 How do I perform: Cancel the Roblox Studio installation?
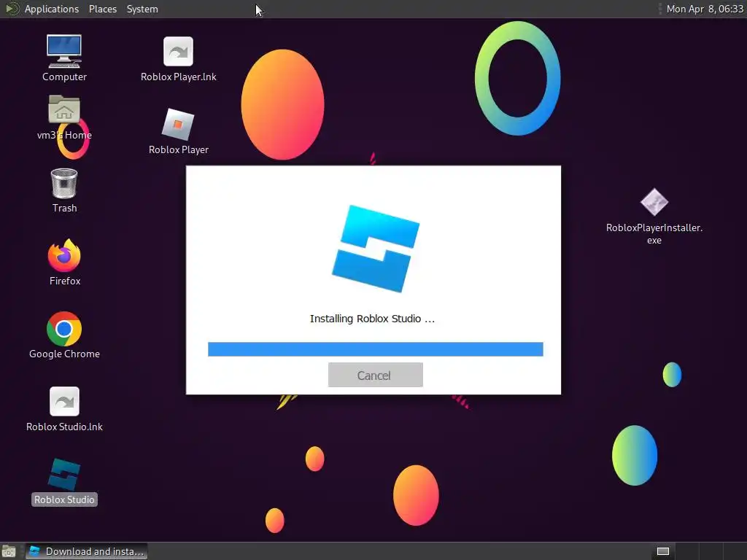(376, 375)
